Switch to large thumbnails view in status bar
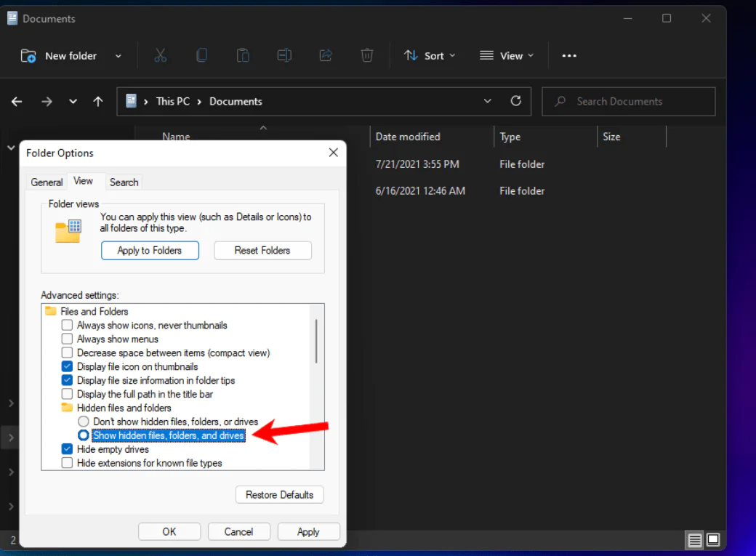Image resolution: width=756 pixels, height=556 pixels. [713, 540]
